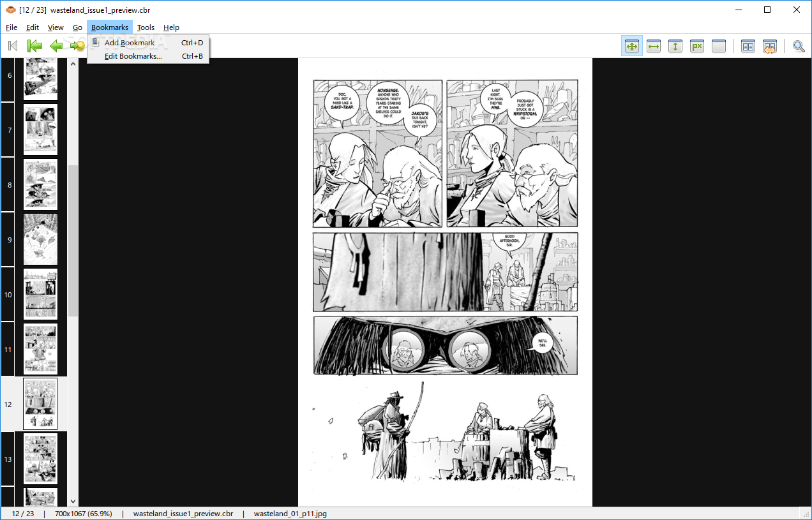
Task: Click 'wasteland_issue1_preview.cbr' in the status bar
Action: [x=183, y=514]
